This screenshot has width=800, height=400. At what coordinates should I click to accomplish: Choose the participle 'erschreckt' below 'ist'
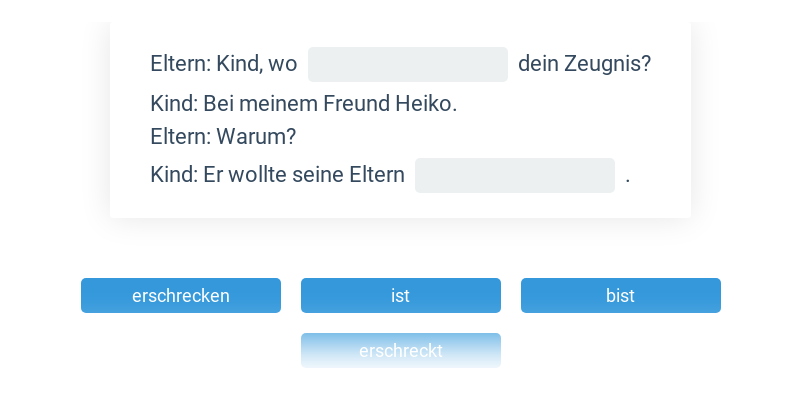pos(401,351)
